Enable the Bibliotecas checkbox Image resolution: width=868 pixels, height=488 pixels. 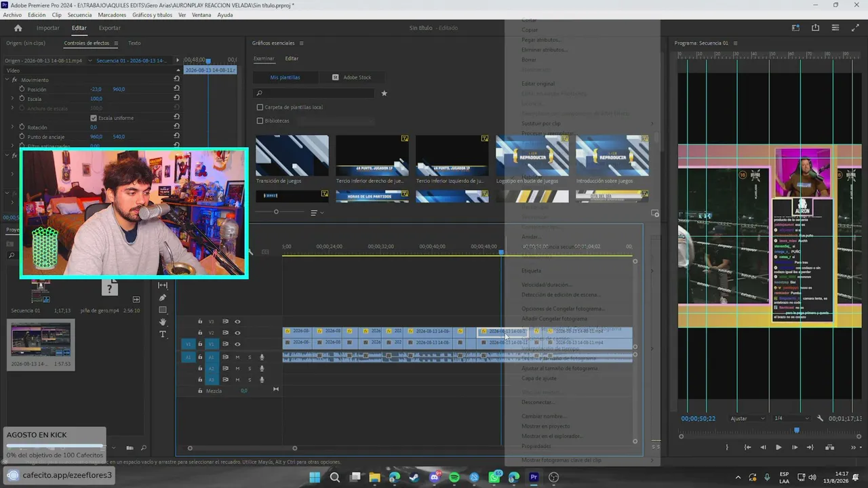click(x=260, y=121)
